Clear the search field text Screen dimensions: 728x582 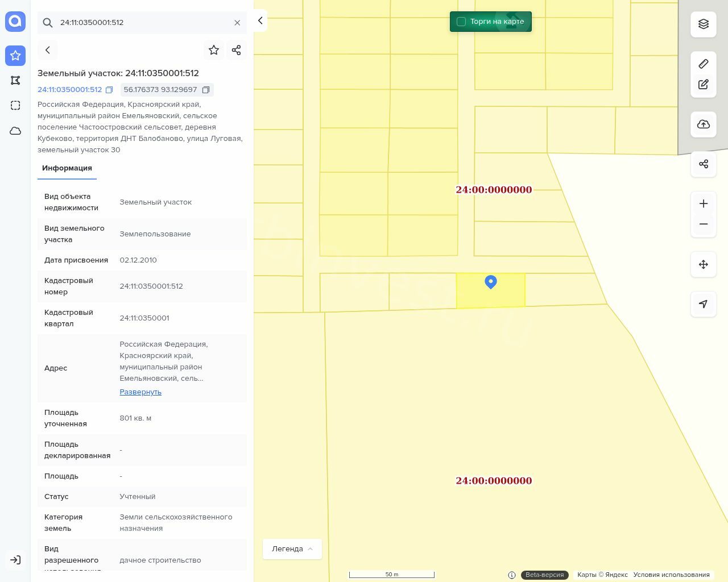click(237, 23)
